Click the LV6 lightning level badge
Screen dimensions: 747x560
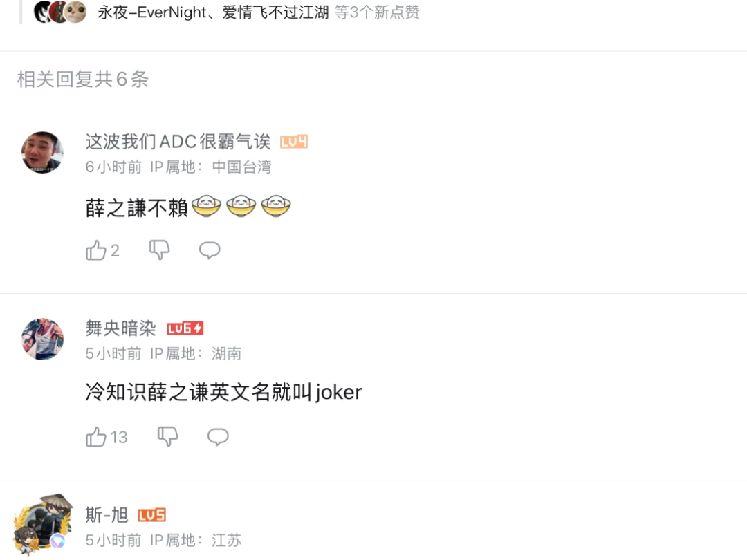point(185,328)
